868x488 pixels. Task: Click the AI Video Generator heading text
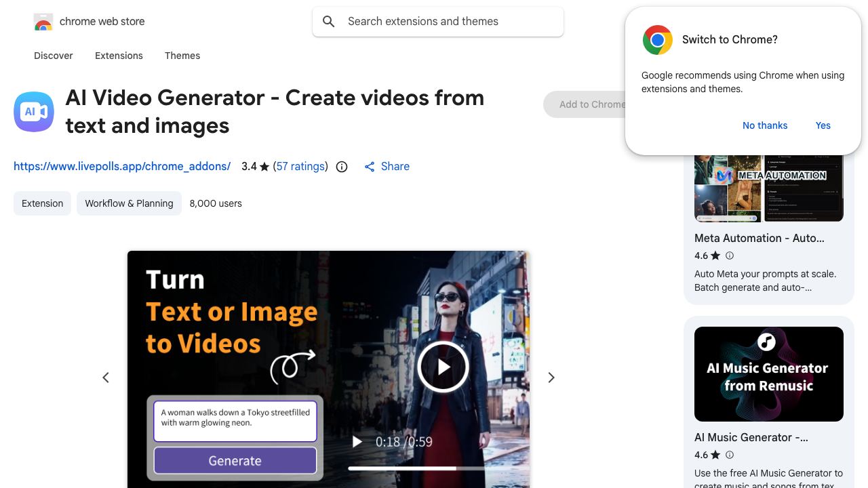(x=275, y=112)
